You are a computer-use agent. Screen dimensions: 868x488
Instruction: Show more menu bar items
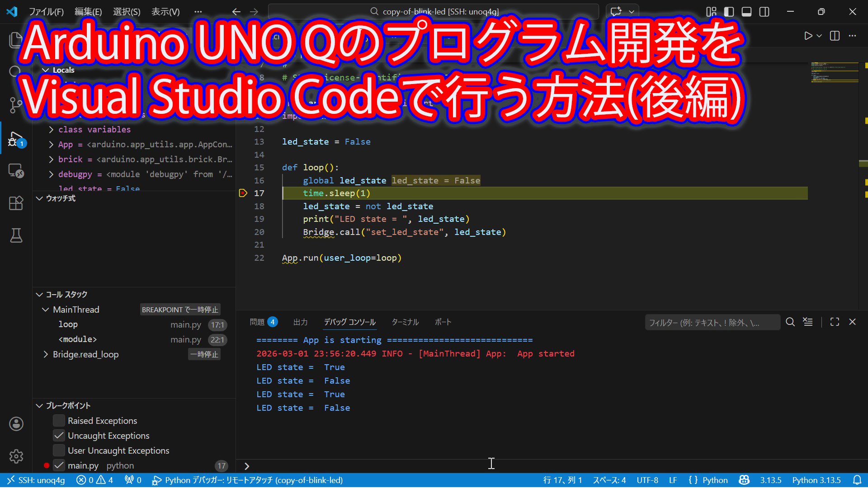[198, 12]
